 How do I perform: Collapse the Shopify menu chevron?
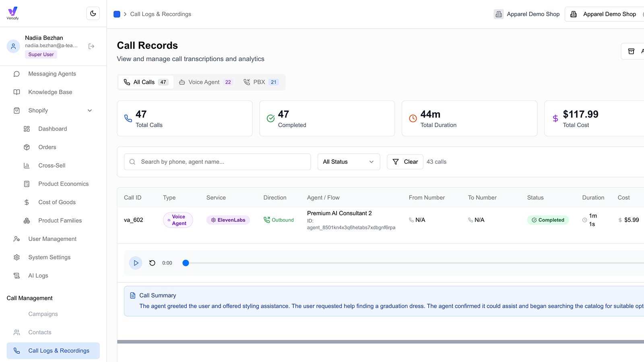click(x=90, y=111)
